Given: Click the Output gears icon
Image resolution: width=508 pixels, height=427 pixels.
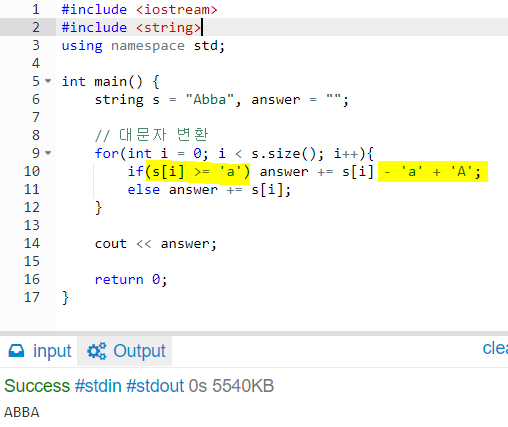Looking at the screenshot, I should [97, 351].
